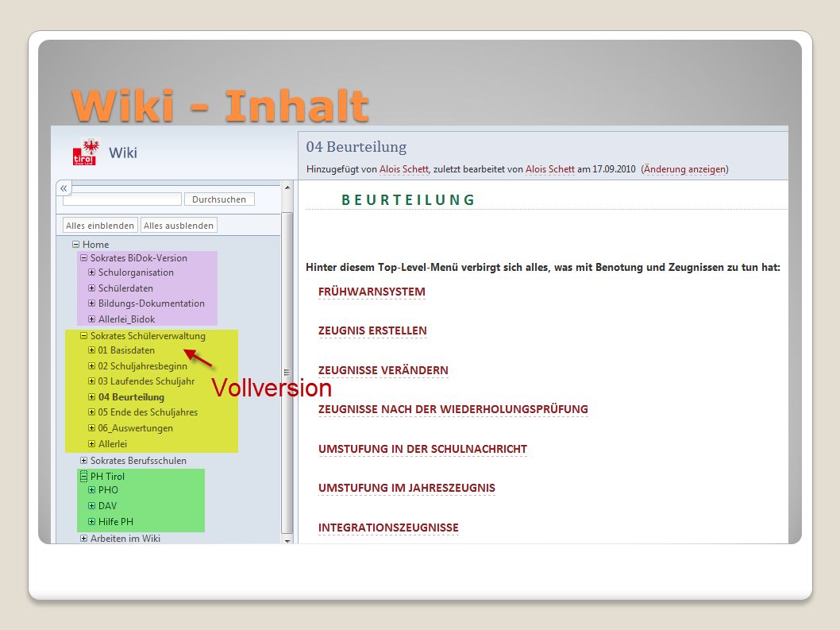Viewport: 840px width, 630px height.
Task: Expand the 06_Auswertungen node
Action: (91, 428)
